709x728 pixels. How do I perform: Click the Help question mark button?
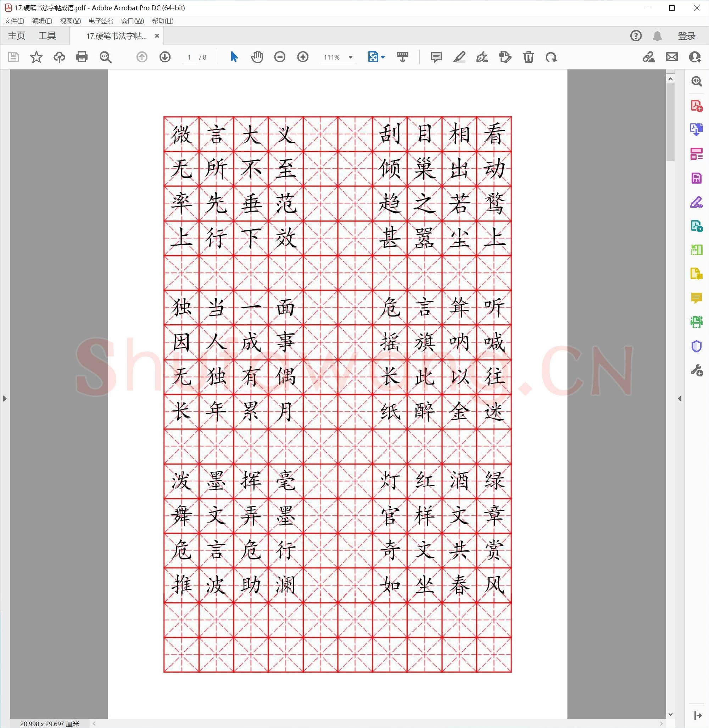click(636, 36)
